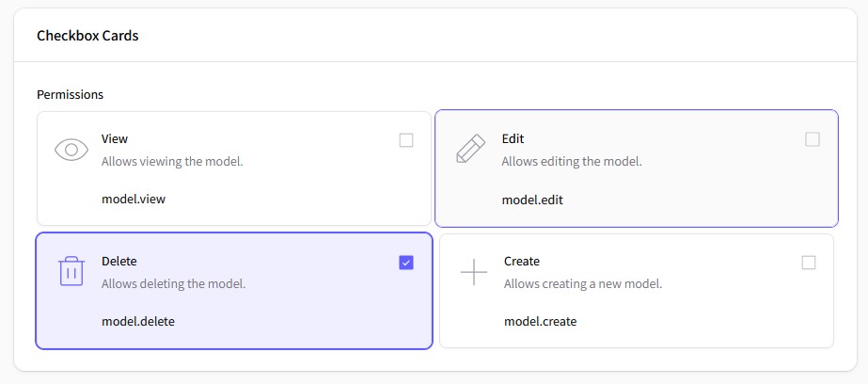Click the model.create permission key
This screenshot has width=868, height=384.
(x=541, y=321)
